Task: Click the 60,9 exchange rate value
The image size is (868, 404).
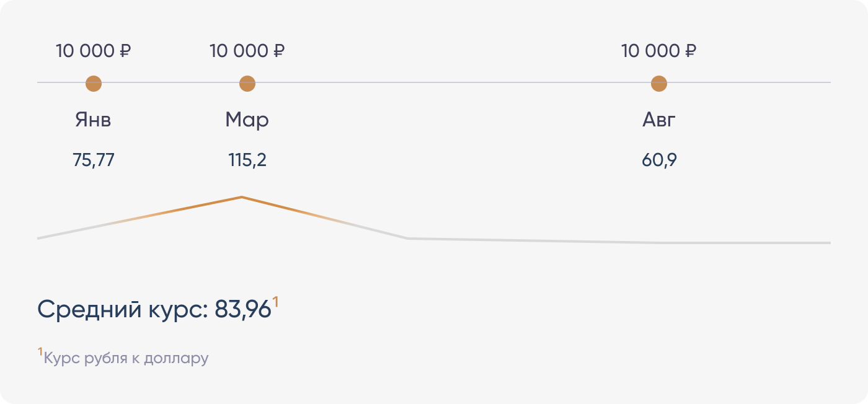Action: 659,160
